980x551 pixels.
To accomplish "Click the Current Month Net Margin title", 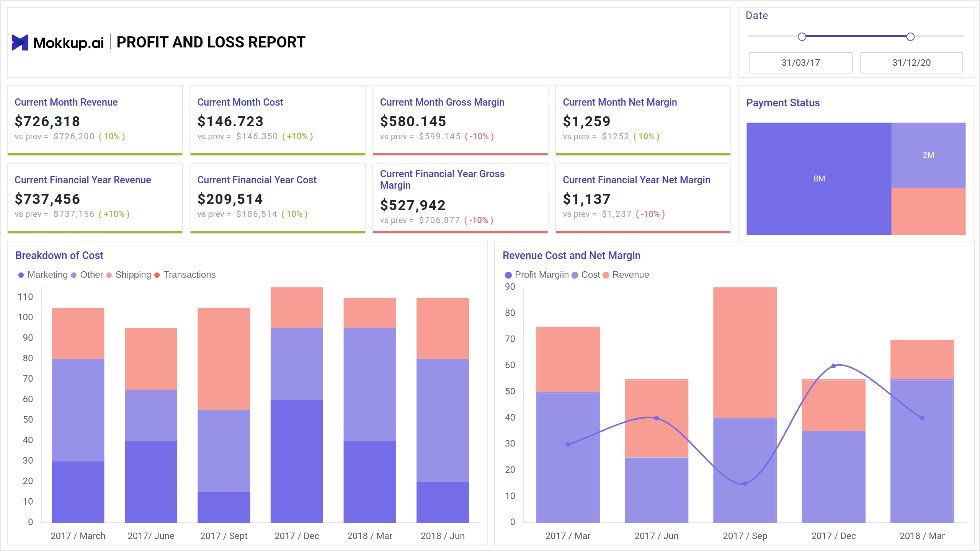I will (x=620, y=102).
